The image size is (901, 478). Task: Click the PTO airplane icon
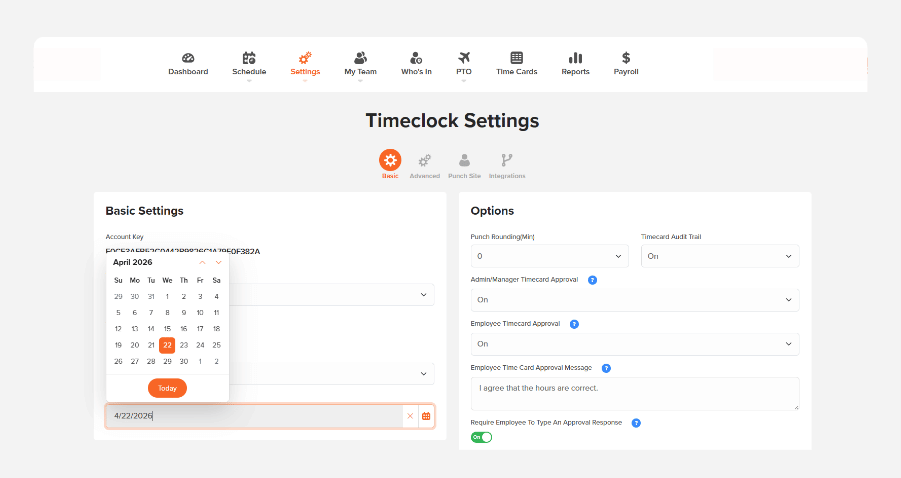tap(464, 57)
